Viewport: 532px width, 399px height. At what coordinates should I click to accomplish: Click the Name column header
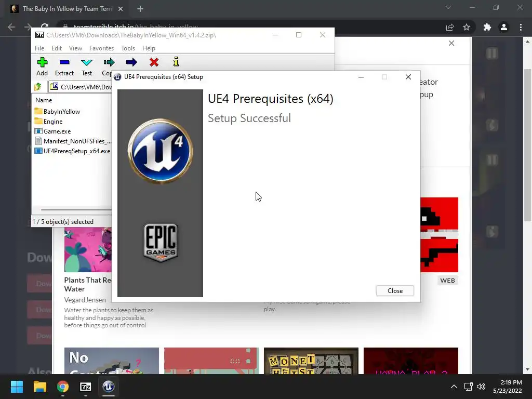click(44, 100)
